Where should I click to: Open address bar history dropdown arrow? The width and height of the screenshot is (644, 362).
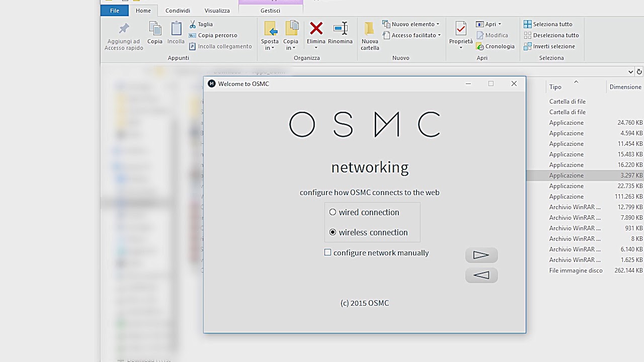[x=630, y=72]
